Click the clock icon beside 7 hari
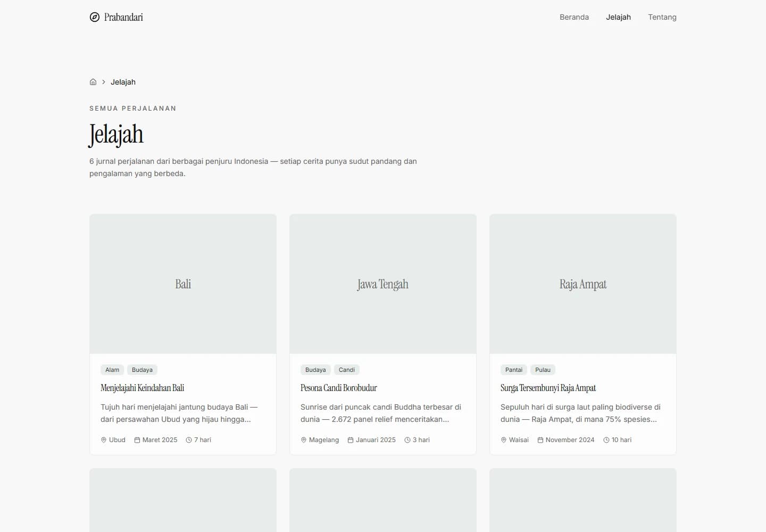766x532 pixels. coord(189,440)
